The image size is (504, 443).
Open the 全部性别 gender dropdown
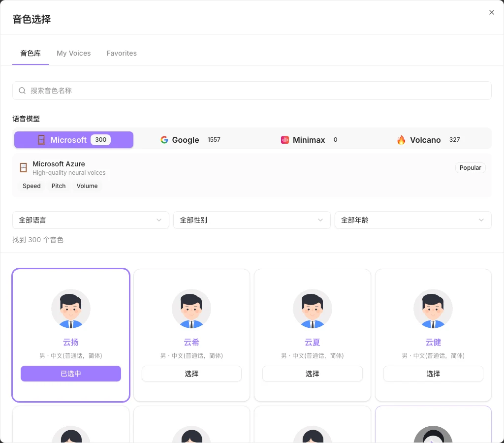[252, 220]
